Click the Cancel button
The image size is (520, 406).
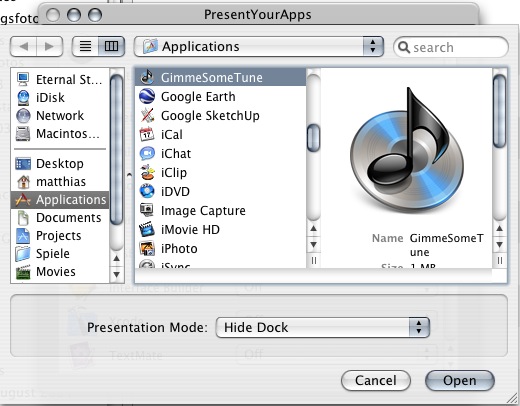(x=376, y=380)
